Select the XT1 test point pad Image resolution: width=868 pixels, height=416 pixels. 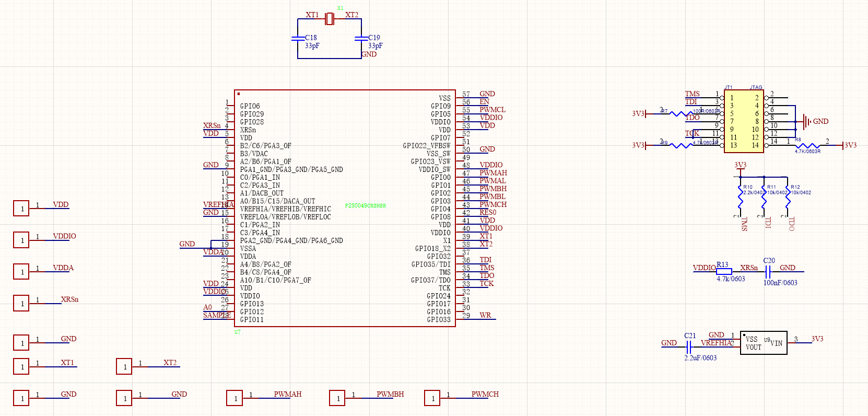point(21,366)
